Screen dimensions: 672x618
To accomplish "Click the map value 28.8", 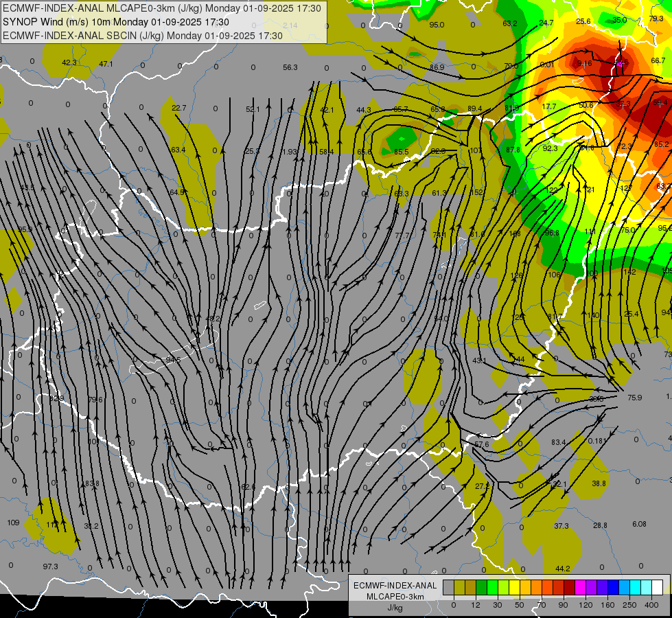I will [x=600, y=525].
